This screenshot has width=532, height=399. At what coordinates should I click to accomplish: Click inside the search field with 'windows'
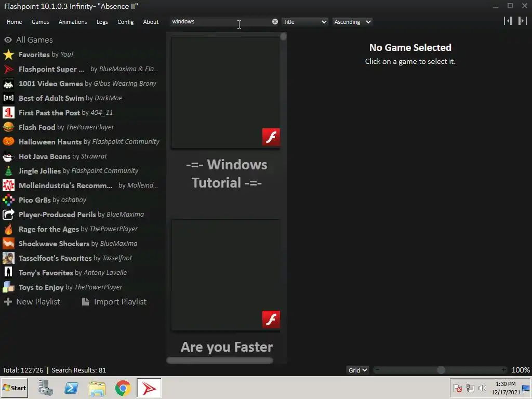coord(220,22)
